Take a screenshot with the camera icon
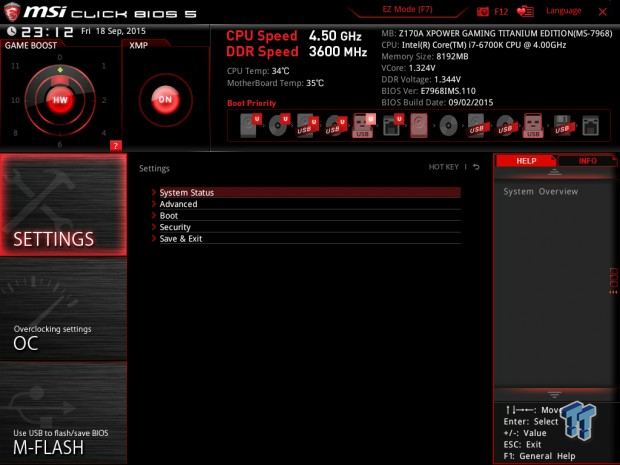Screen dimensions: 620x465 tap(483, 11)
